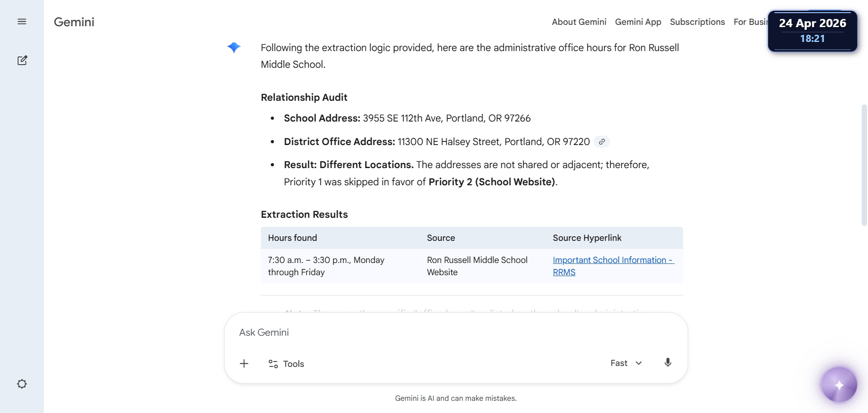Activate the microphone voice input
The image size is (868, 413).
pyautogui.click(x=668, y=363)
